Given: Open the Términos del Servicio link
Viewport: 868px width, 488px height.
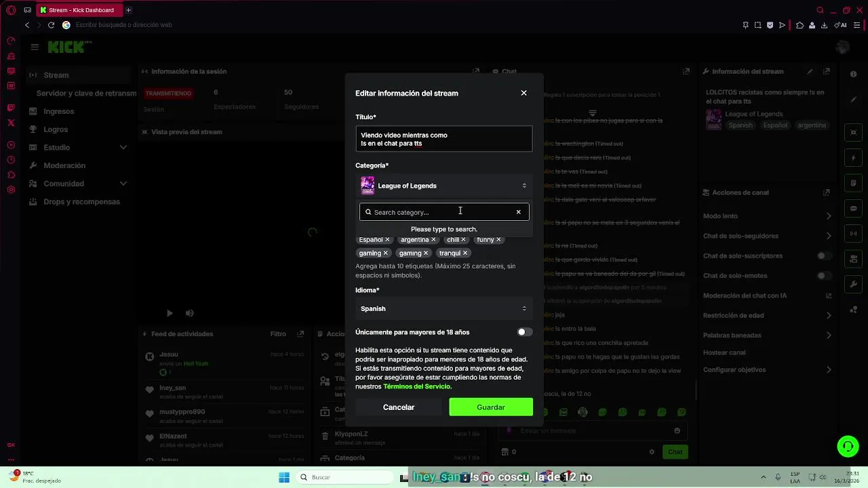Looking at the screenshot, I should tap(416, 386).
